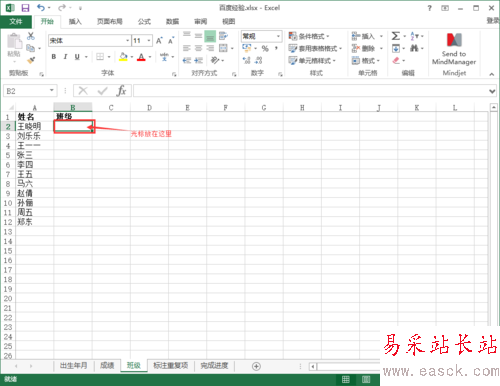Toggle Italic formatting
Image resolution: width=500 pixels, height=386 pixels.
pos(65,57)
